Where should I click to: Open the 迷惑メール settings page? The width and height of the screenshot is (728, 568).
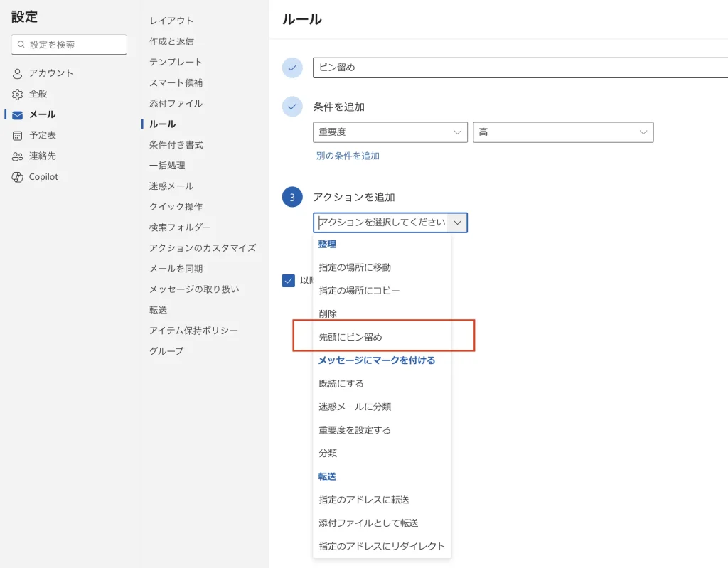(171, 186)
